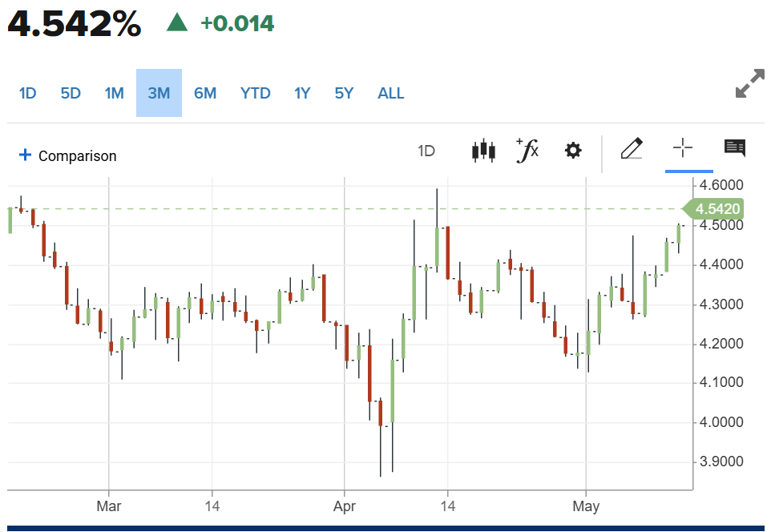771x532 pixels.
Task: Click the 4.0000 y-axis label
Action: pyautogui.click(x=721, y=422)
